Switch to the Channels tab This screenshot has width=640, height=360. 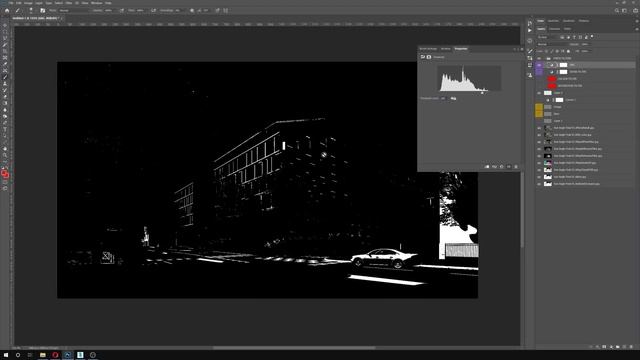[554, 29]
